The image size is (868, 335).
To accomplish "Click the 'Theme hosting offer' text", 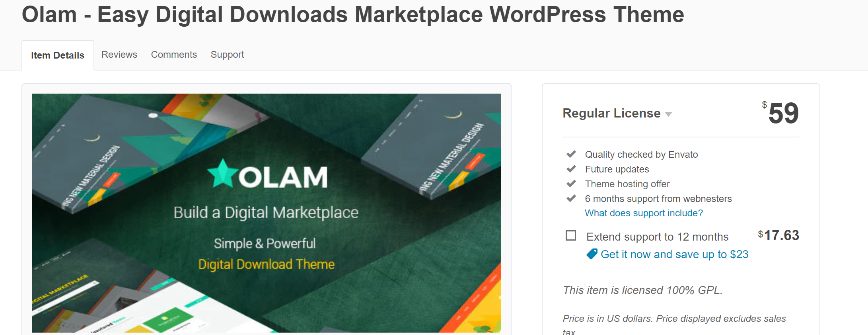I will click(627, 184).
